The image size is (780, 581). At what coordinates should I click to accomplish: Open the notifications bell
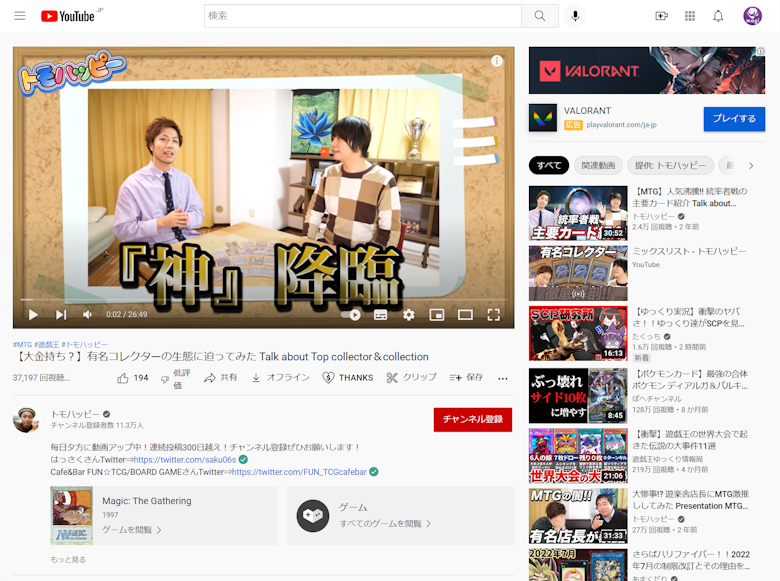[x=718, y=16]
